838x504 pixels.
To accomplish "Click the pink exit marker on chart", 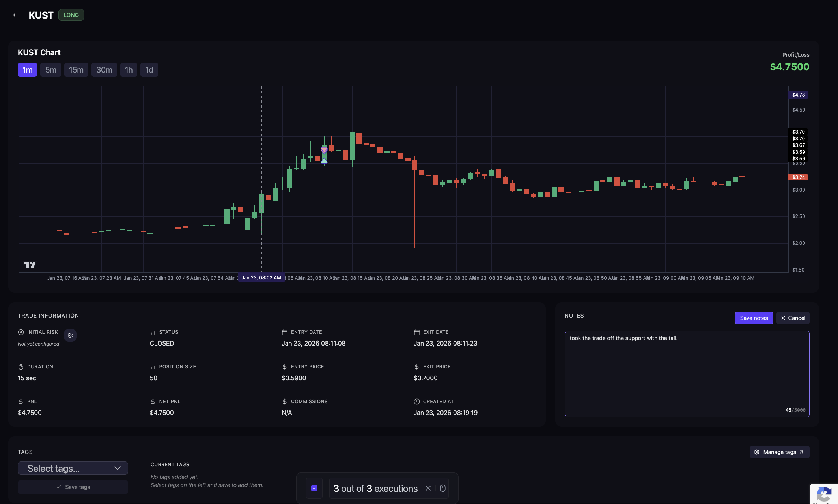I will 324,150.
